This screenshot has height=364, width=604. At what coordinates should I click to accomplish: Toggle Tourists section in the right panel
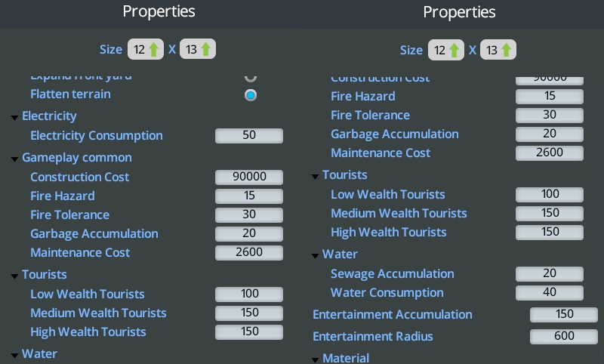316,176
